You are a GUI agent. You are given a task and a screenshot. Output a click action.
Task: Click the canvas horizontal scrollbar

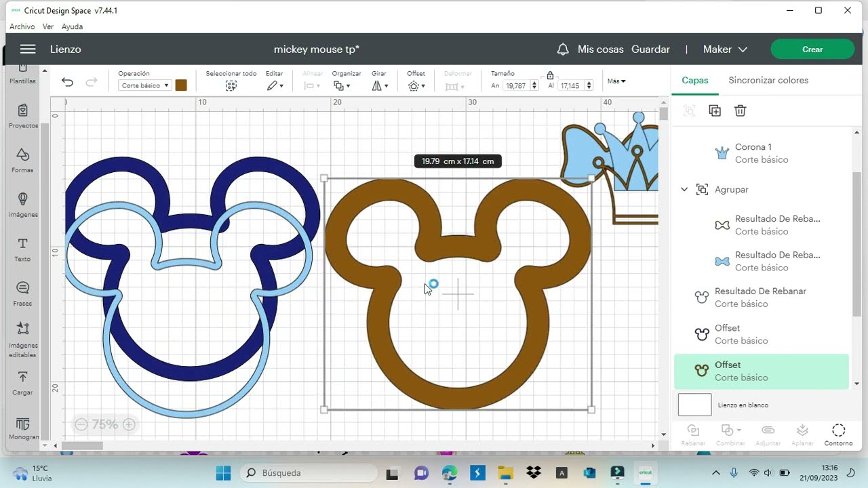82,445
